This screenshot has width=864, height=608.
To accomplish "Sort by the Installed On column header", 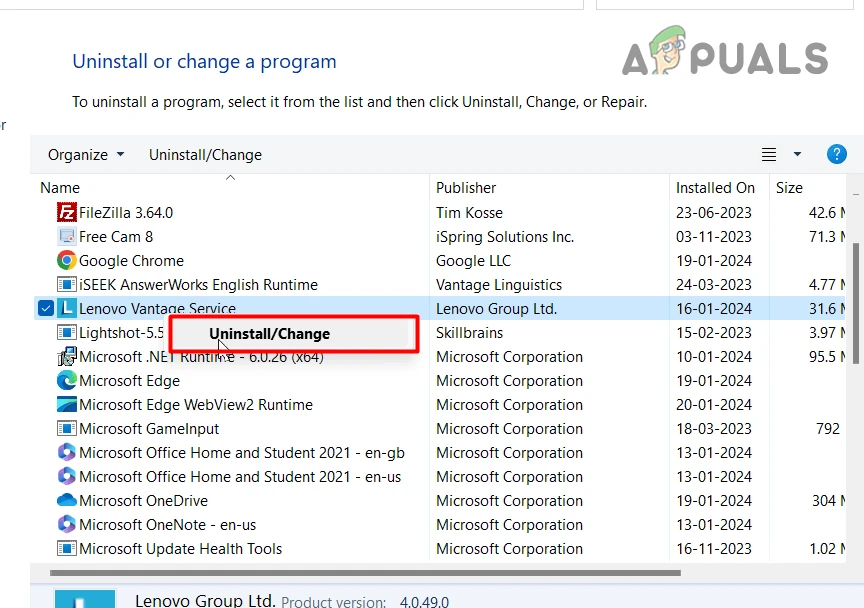I will (x=715, y=188).
